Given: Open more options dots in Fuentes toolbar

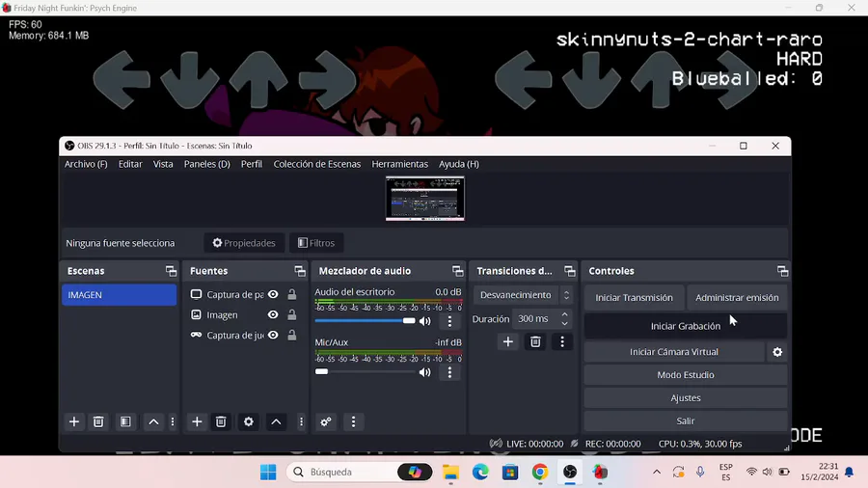Looking at the screenshot, I should click(301, 421).
